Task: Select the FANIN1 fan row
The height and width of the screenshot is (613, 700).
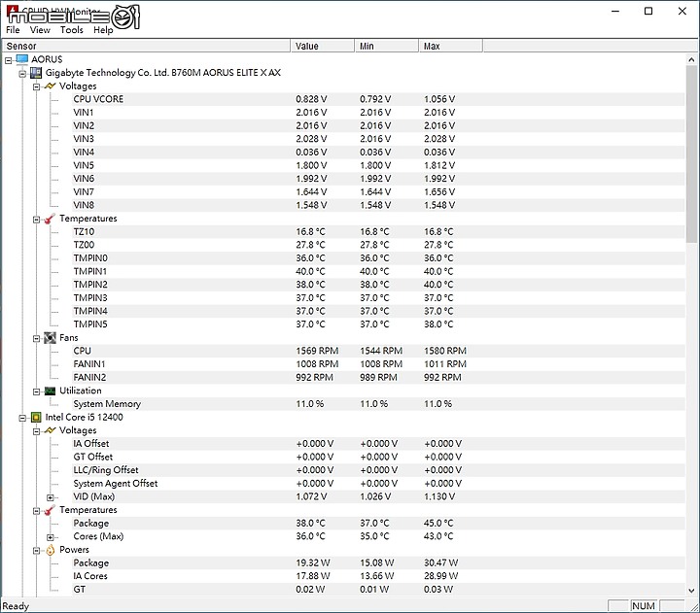Action: point(377,364)
